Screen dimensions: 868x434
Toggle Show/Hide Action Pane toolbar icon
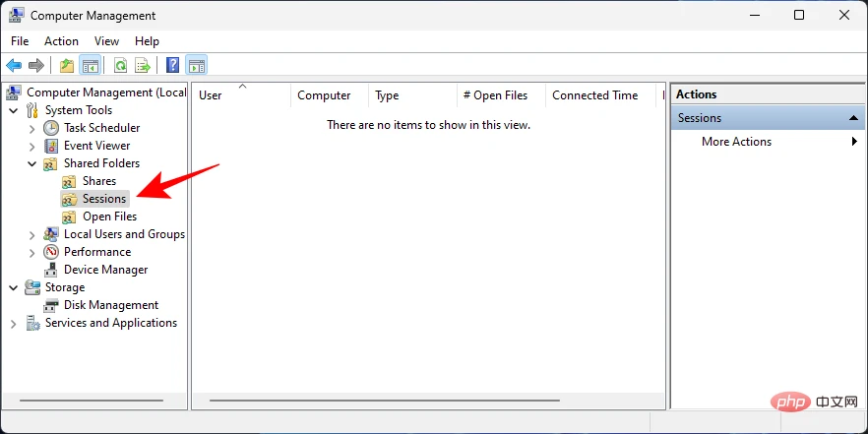click(x=197, y=66)
